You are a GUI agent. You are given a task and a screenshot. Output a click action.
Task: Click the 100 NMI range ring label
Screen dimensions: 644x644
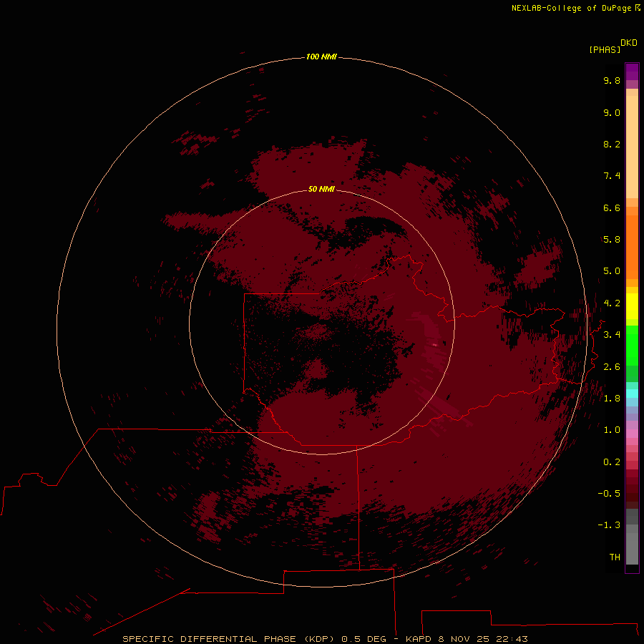point(321,57)
